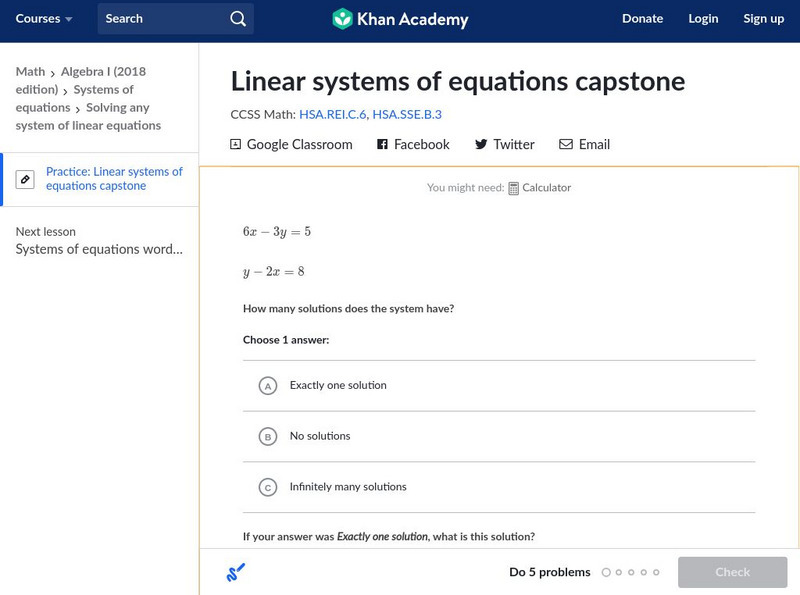This screenshot has height=595, width=800.
Task: Share by Email envelope icon
Action: tap(566, 145)
